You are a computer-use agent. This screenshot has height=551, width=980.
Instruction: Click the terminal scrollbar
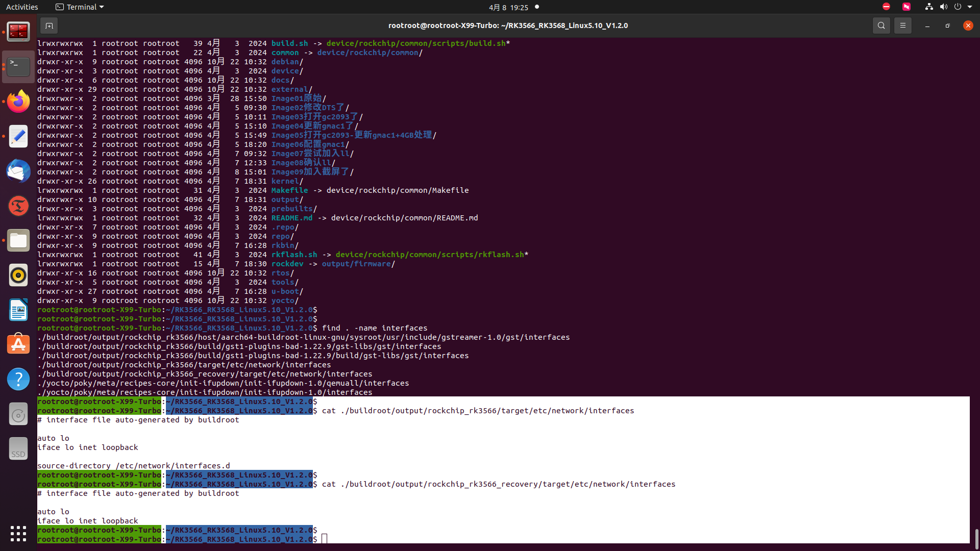pyautogui.click(x=976, y=538)
